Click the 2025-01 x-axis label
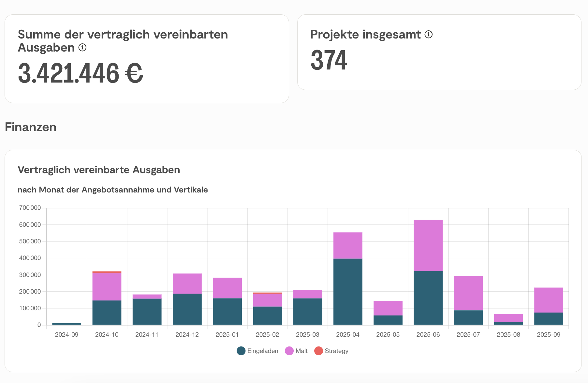Viewport: 588px width, 383px height. click(227, 335)
